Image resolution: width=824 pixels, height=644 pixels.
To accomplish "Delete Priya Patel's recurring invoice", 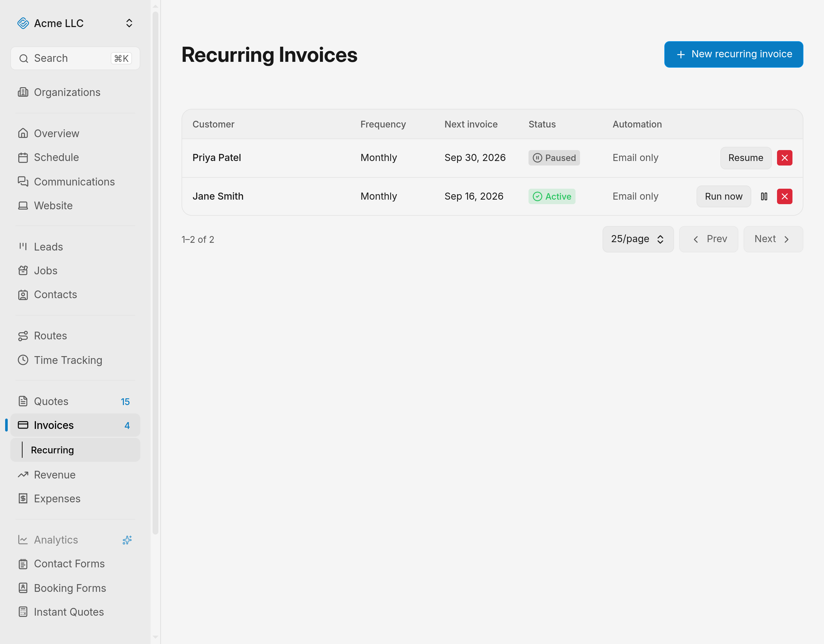I will click(x=784, y=158).
